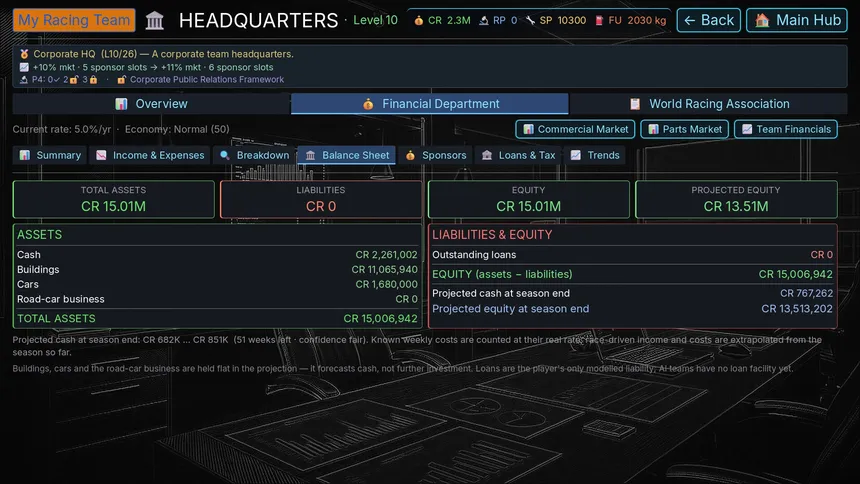This screenshot has width=860, height=484.
Task: Go to the Commercial Market
Action: 575,130
